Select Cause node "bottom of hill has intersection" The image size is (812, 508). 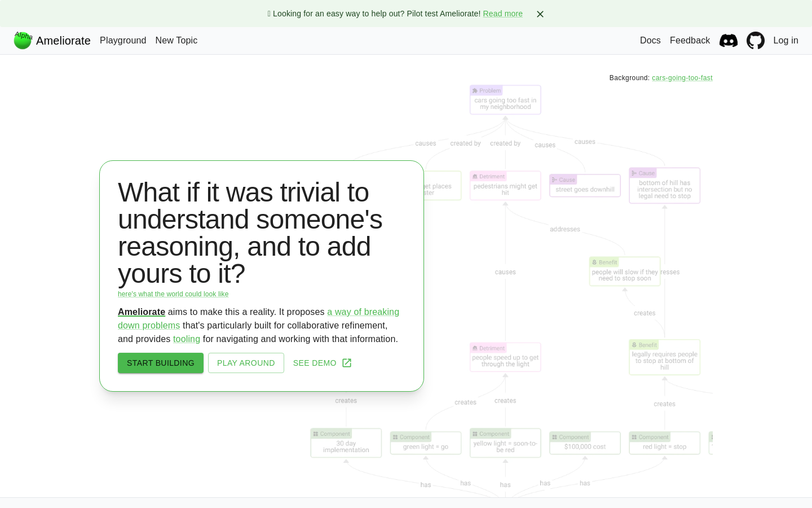tap(664, 186)
